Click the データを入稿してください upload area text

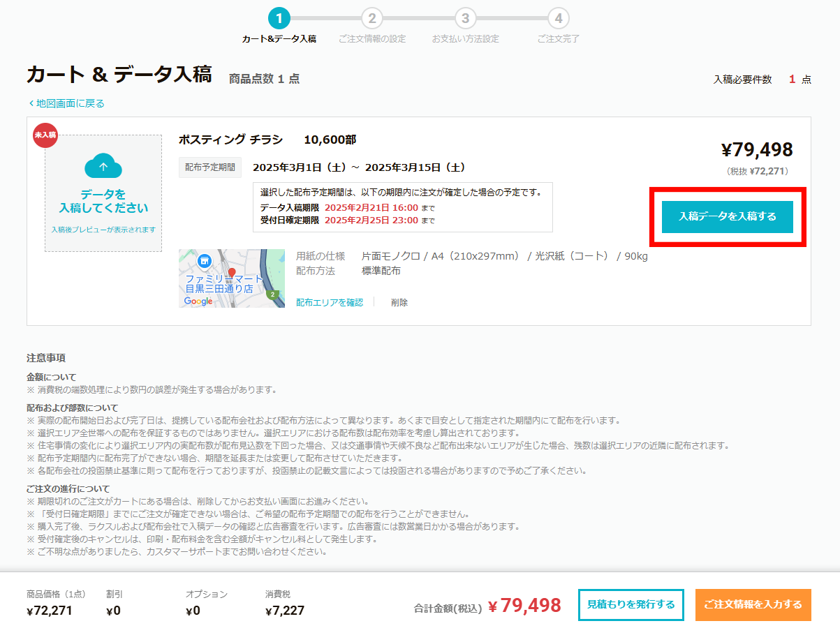click(x=103, y=201)
